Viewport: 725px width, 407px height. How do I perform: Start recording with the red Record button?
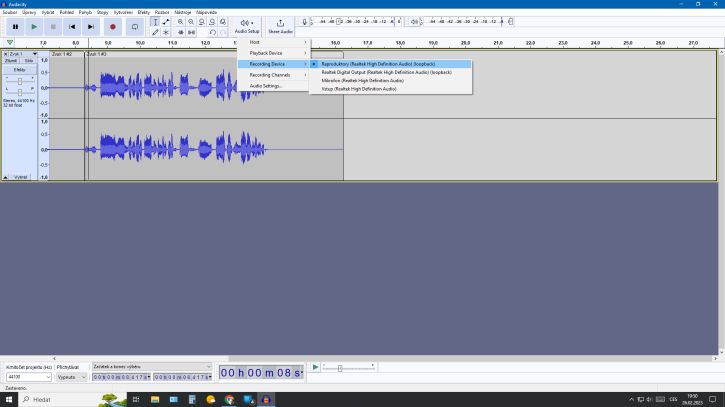pos(112,27)
